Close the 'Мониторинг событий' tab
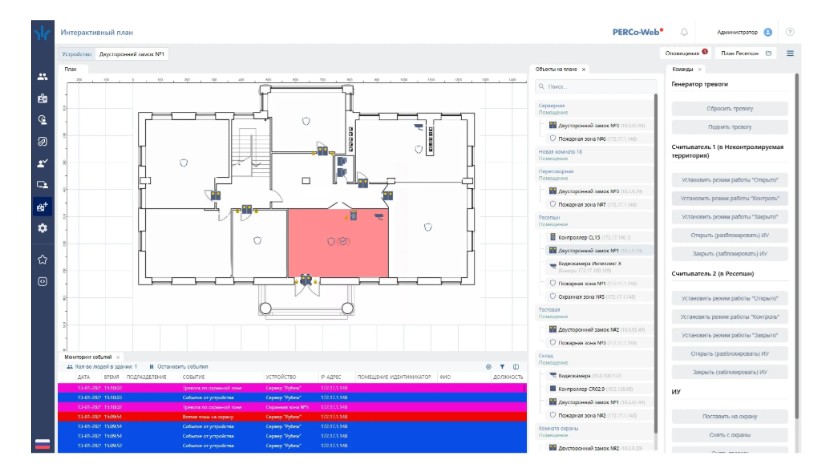The width and height of the screenshot is (822, 472). click(116, 357)
